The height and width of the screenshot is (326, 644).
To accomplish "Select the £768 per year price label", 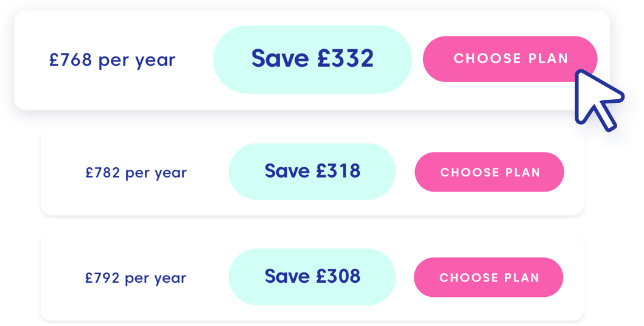I will coord(112,60).
